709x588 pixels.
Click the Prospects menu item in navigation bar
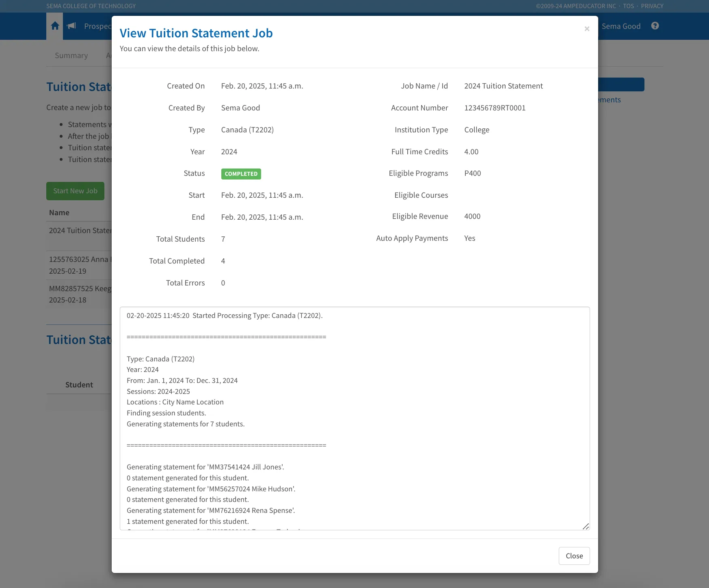[97, 26]
